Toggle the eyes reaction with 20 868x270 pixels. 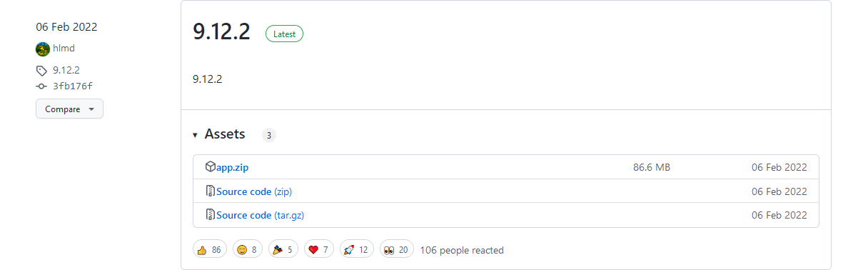pos(397,249)
